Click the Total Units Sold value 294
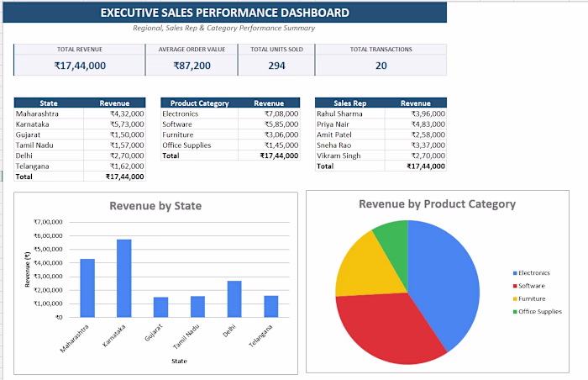The height and width of the screenshot is (380, 588). point(276,66)
